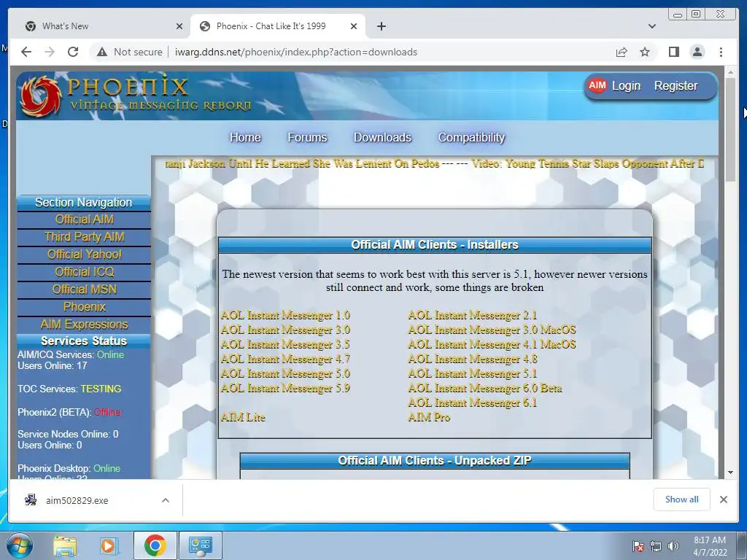Screen dimensions: 747x560
Task: Open a new tab with plus button
Action: coord(381,26)
